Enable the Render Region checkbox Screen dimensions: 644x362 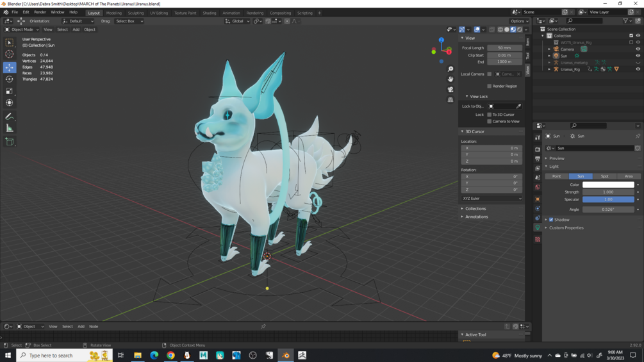pos(489,86)
